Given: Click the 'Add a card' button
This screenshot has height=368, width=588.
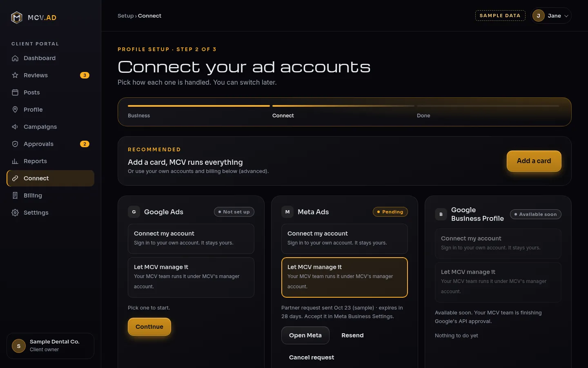Looking at the screenshot, I should (x=534, y=161).
